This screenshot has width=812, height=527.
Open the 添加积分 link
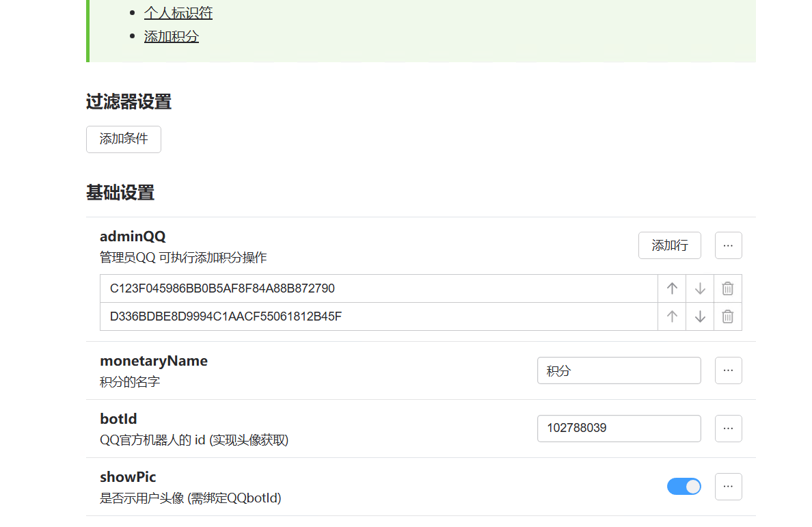tap(172, 37)
